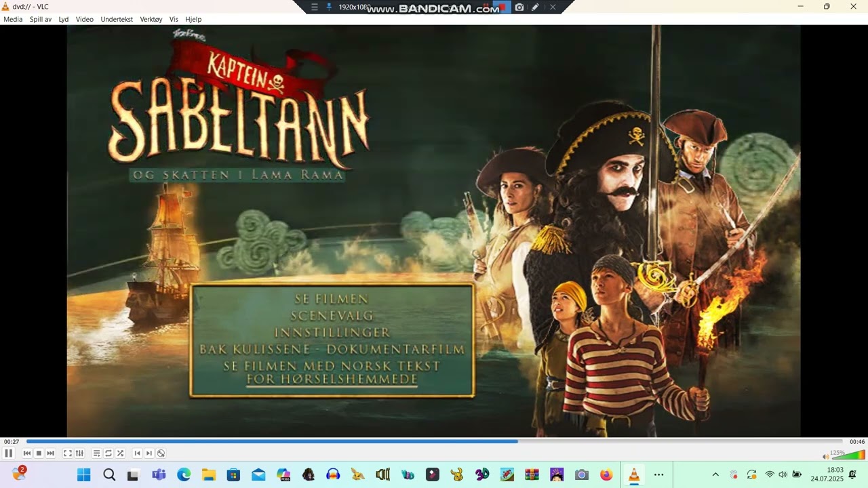Jump to previous chapter button

[x=27, y=453]
